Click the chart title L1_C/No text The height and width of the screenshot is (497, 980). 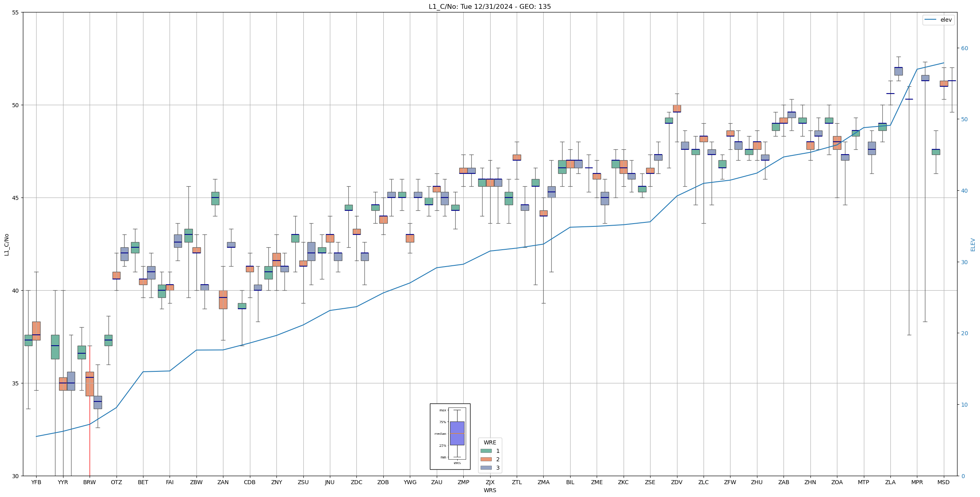tap(489, 6)
